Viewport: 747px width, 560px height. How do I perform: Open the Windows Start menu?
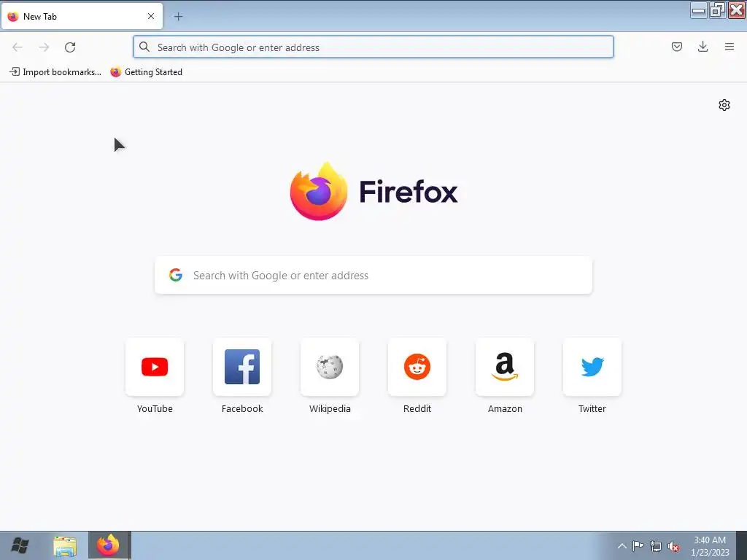[20, 545]
